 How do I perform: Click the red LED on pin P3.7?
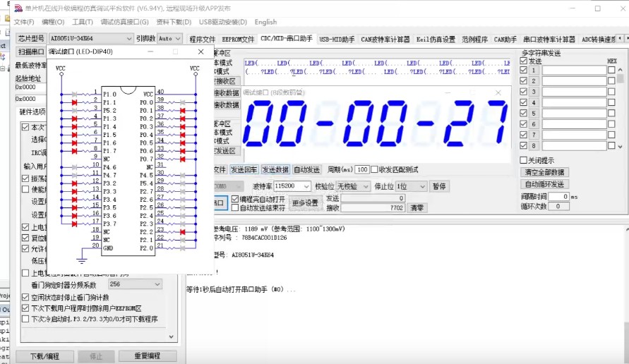coord(74,224)
